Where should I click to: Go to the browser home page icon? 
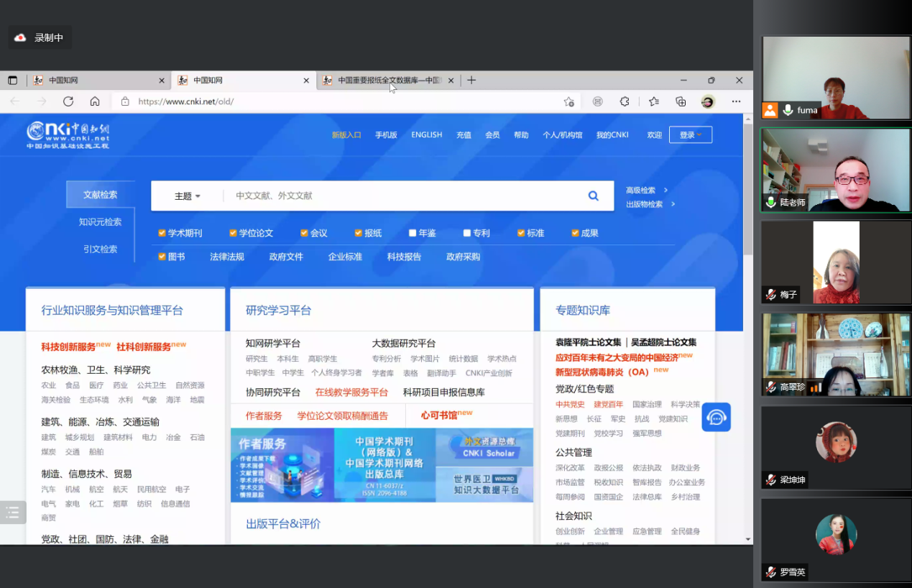[x=95, y=101]
